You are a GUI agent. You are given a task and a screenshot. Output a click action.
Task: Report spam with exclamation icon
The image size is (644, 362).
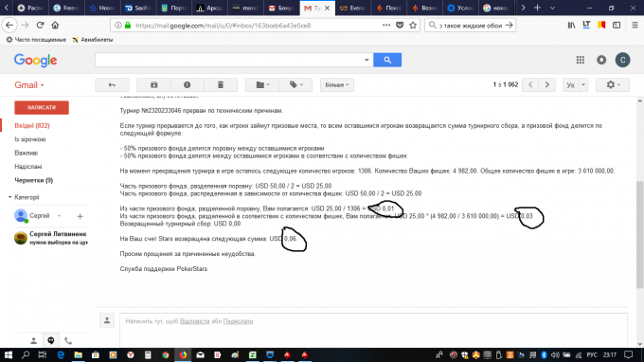tap(187, 84)
